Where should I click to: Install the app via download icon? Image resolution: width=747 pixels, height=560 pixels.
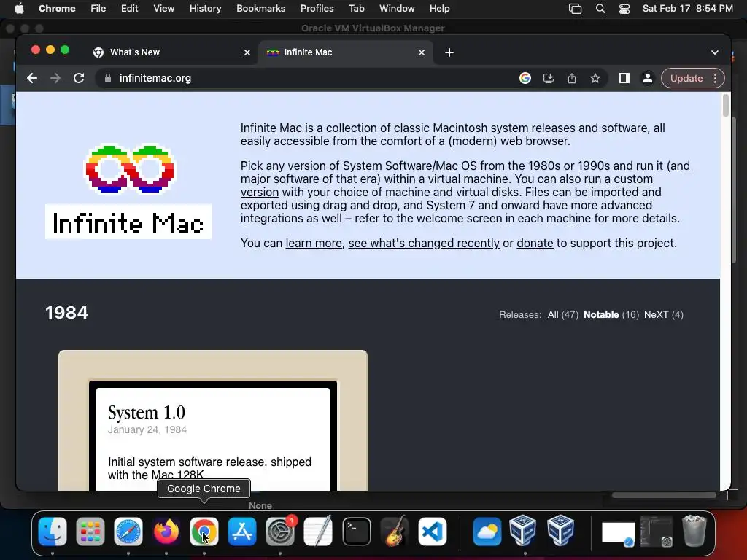click(x=549, y=78)
